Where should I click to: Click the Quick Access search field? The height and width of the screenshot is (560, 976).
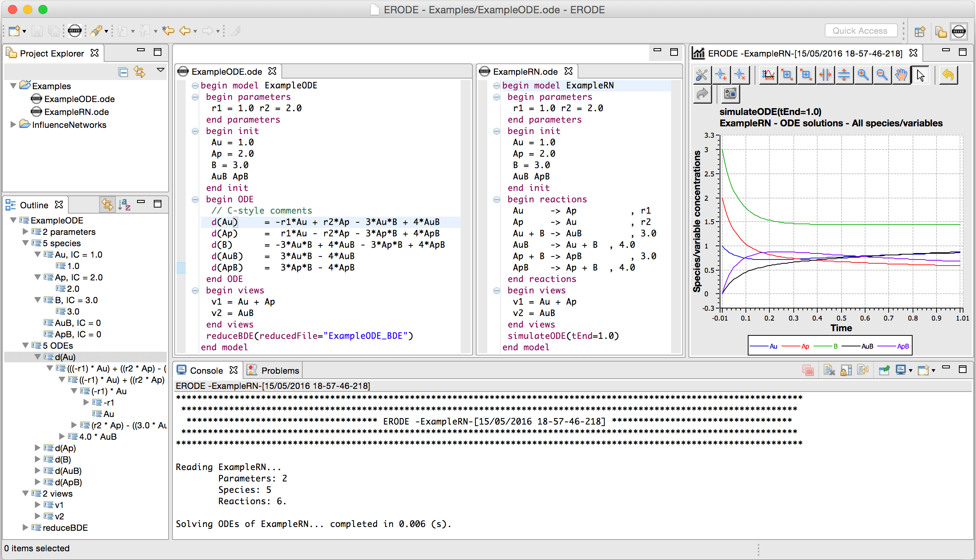tap(861, 31)
